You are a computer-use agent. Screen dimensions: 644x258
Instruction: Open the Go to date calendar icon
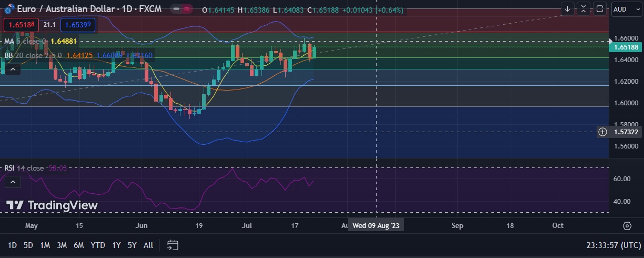pos(173,245)
